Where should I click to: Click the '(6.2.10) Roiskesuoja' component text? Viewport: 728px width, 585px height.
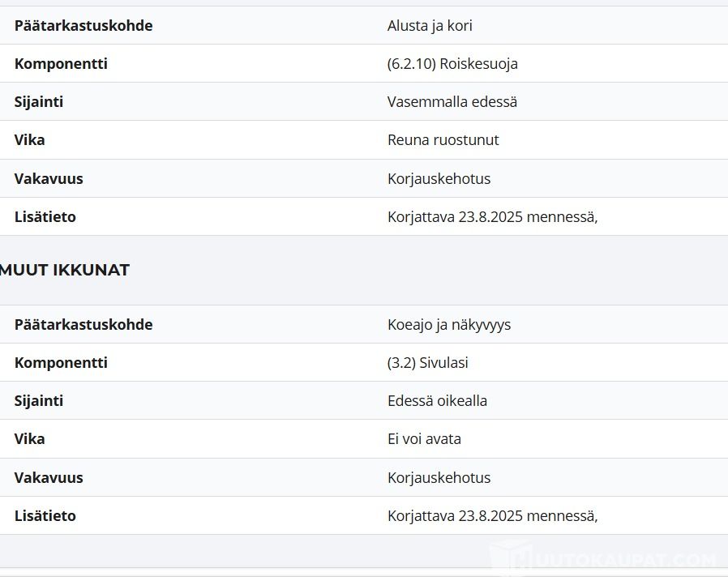coord(452,63)
